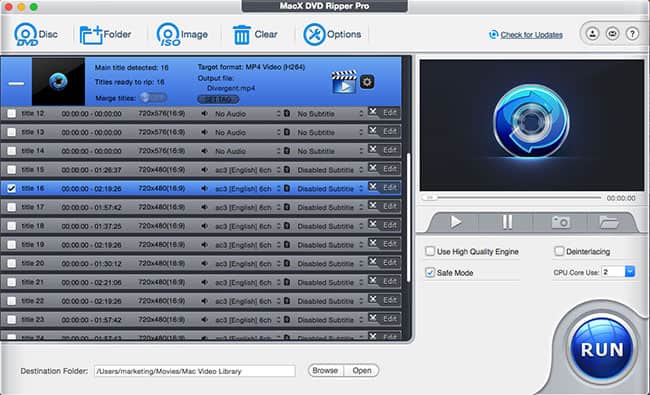
Task: Click the mail envelope icon
Action: 612,34
